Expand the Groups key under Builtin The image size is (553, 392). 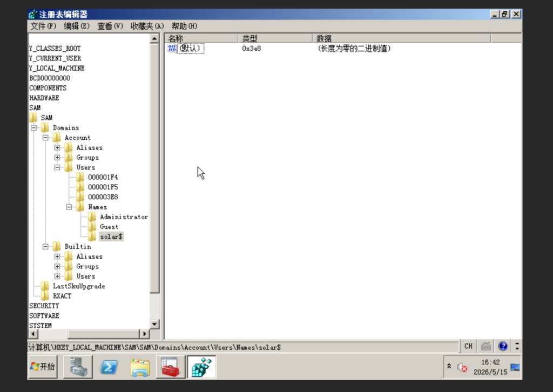[x=57, y=267]
